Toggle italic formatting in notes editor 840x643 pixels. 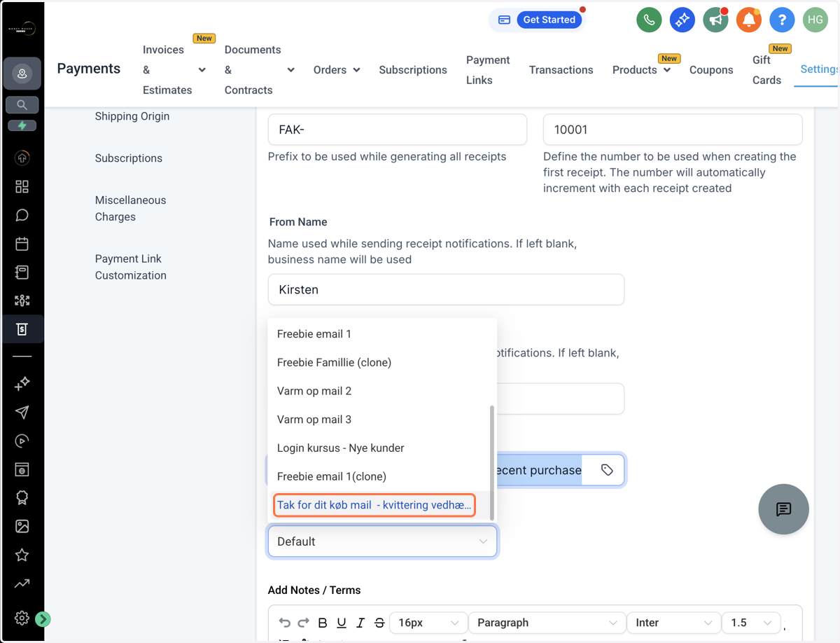[x=360, y=623]
